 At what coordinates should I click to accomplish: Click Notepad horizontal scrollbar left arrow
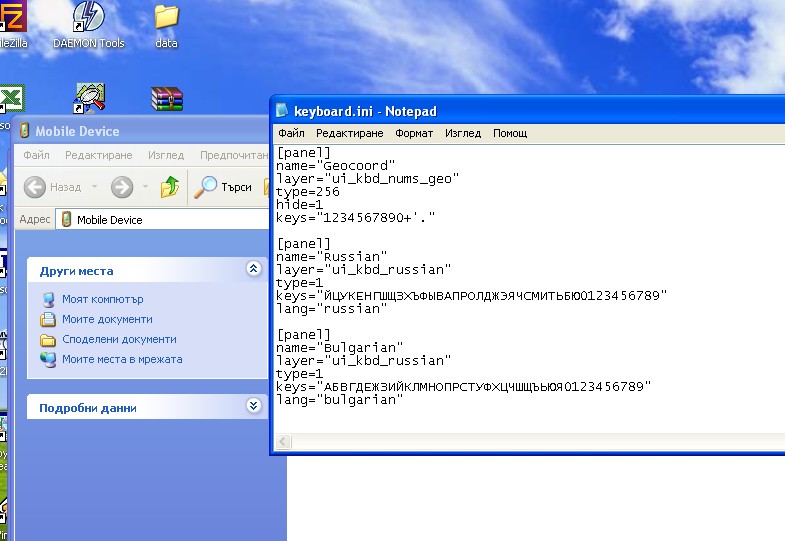click(x=285, y=442)
